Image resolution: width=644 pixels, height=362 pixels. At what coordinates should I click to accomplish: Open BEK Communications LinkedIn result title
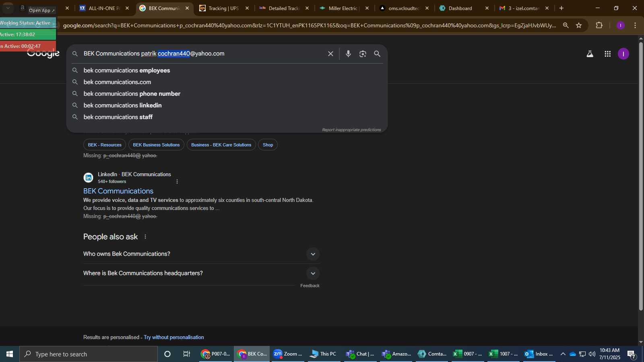point(118,191)
